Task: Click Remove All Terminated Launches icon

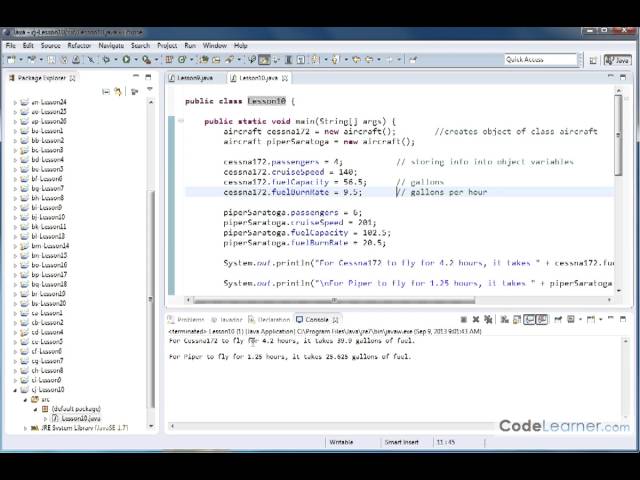Action: [x=488, y=320]
